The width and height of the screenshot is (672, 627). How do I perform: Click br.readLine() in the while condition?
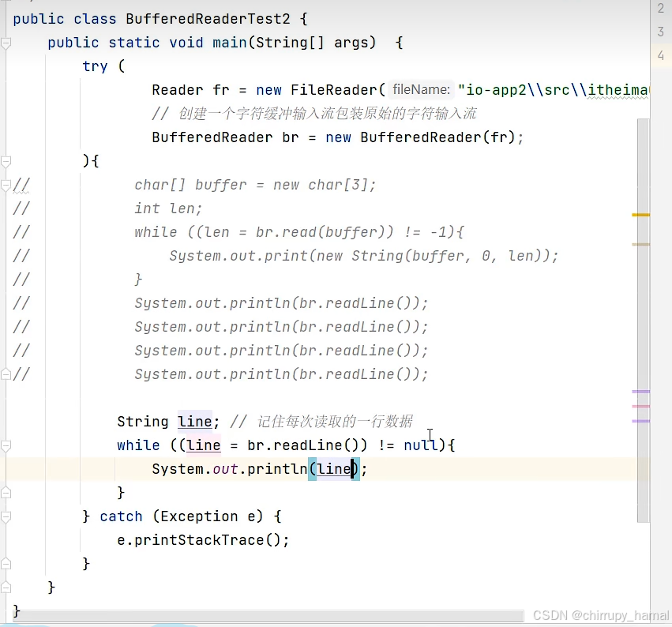pos(303,445)
